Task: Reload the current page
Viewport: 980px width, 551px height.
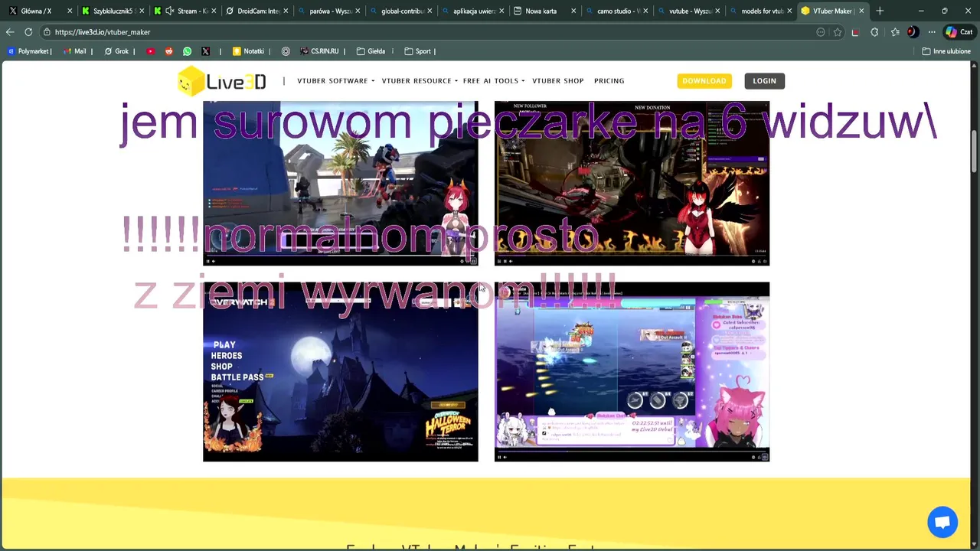Action: click(x=28, y=32)
